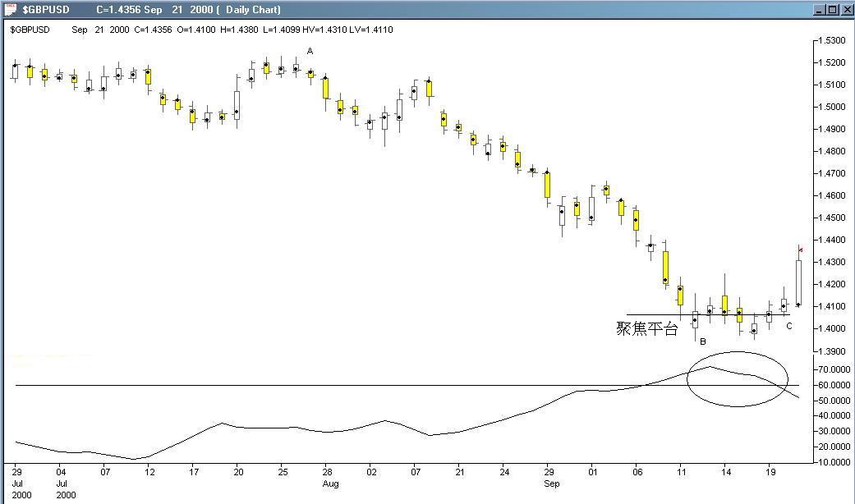Maximize the $GBPUSD daily chart window
The width and height of the screenshot is (855, 504).
tap(832, 10)
